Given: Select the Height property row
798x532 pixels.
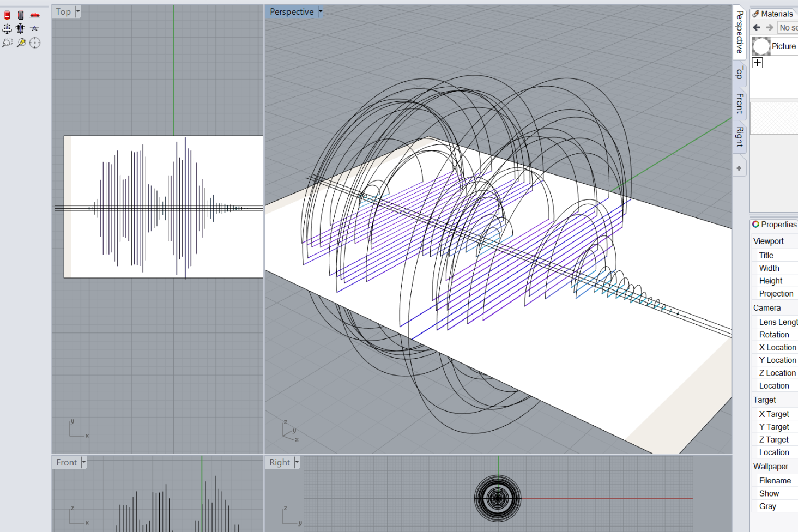Looking at the screenshot, I should (774, 281).
